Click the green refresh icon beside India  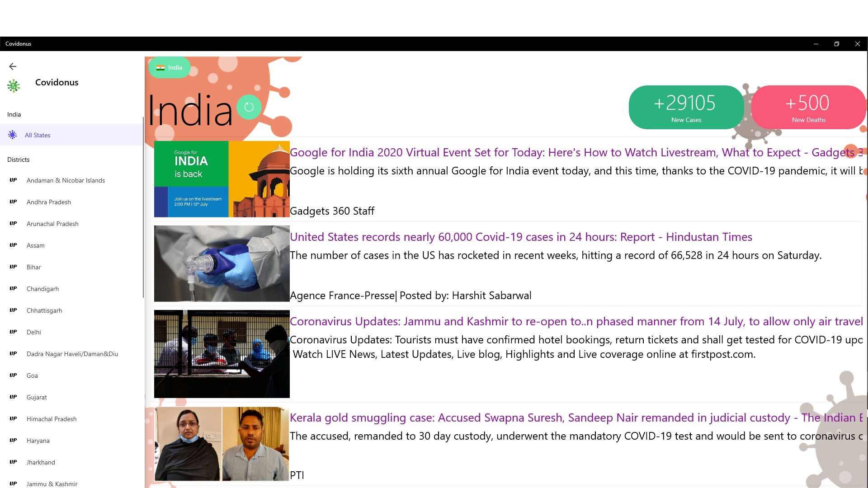pos(249,107)
